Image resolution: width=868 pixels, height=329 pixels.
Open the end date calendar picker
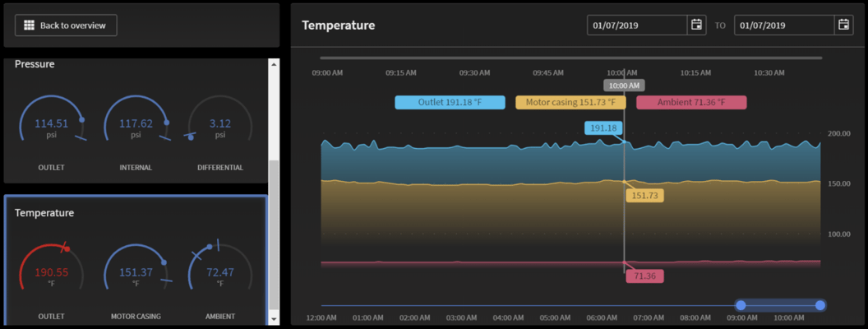coord(843,25)
